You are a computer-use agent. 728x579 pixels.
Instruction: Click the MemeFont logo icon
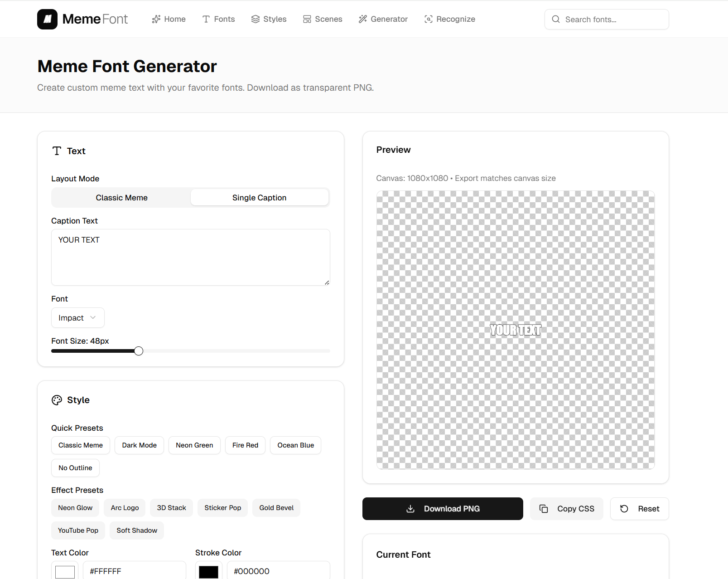click(47, 19)
